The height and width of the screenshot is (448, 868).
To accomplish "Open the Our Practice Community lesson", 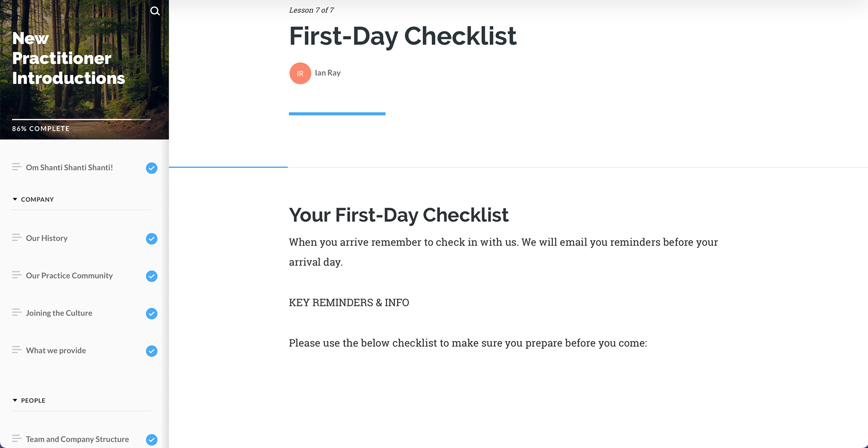I will (69, 276).
